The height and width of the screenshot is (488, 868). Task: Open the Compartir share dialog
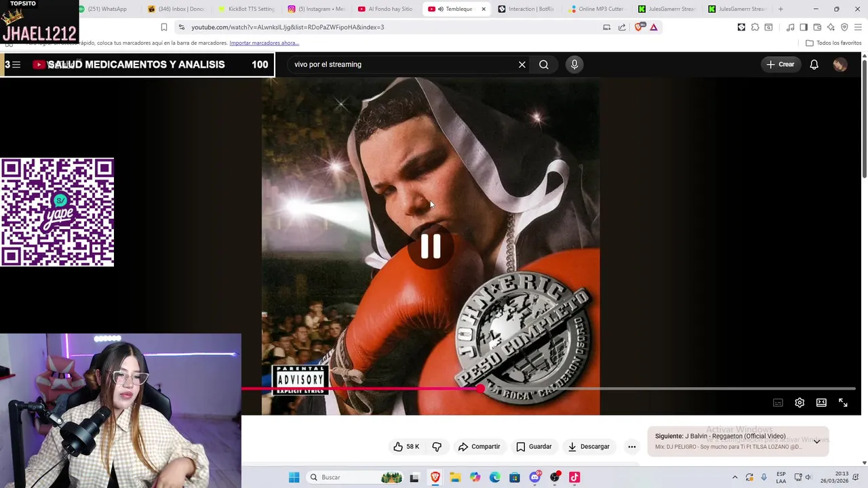pos(479,447)
